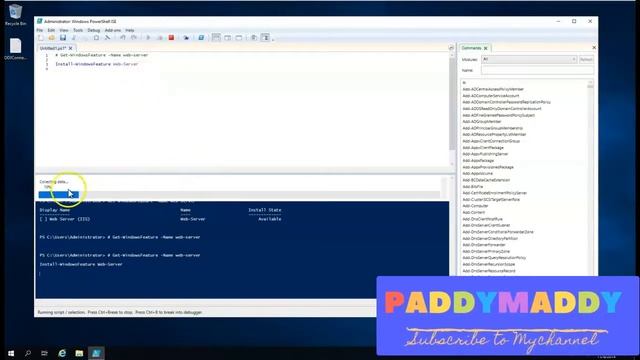Open Recycle Bin on the desktop
Image resolution: width=640 pixels, height=360 pixels.
16,15
